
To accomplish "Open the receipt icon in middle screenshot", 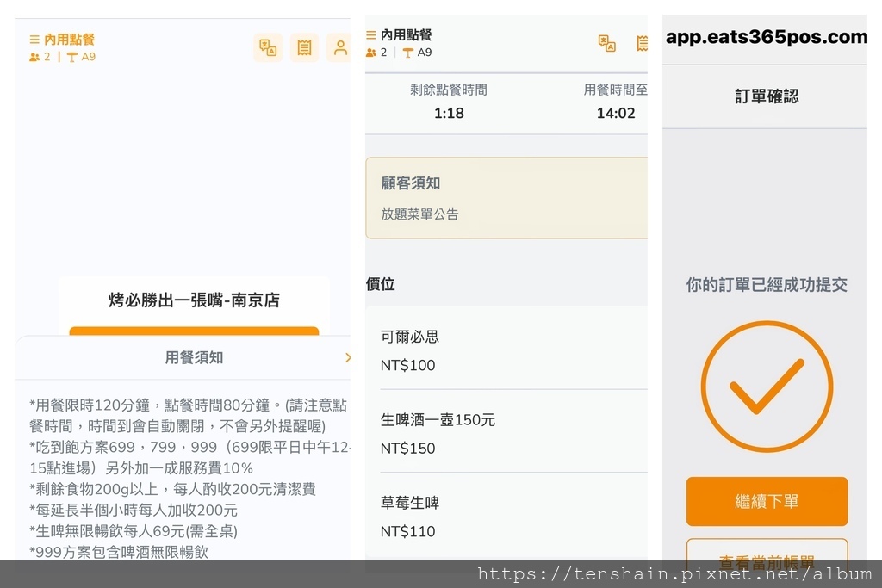I will (x=642, y=43).
